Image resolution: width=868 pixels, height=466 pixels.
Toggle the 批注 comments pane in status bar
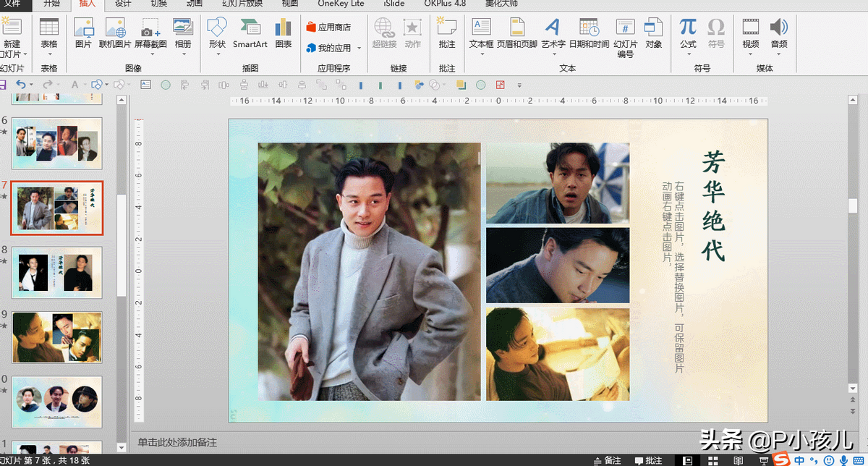[648, 460]
